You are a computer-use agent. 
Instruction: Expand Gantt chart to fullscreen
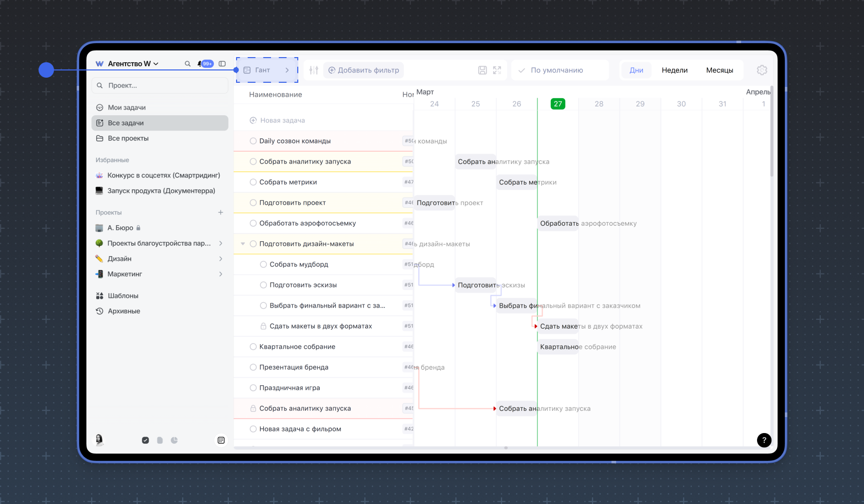point(497,70)
